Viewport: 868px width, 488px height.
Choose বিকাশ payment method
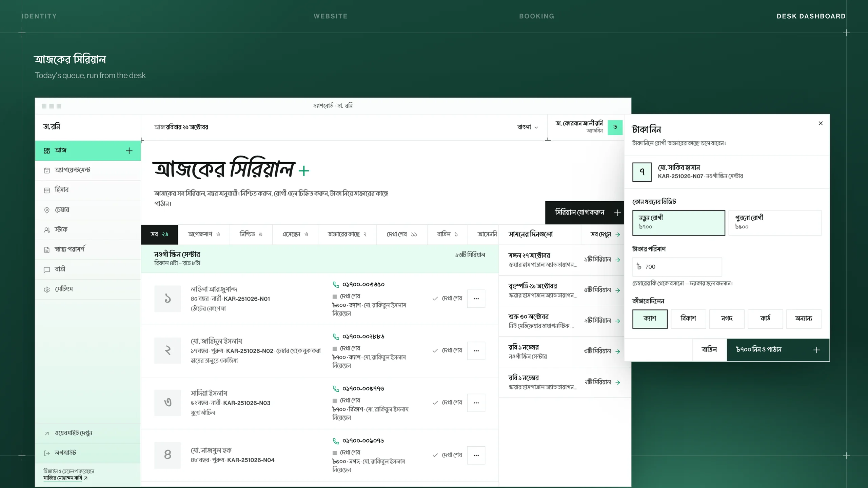pyautogui.click(x=688, y=319)
